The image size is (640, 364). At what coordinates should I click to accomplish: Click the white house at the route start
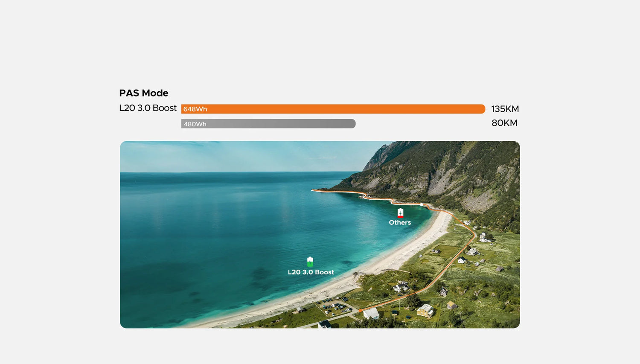[x=371, y=314]
